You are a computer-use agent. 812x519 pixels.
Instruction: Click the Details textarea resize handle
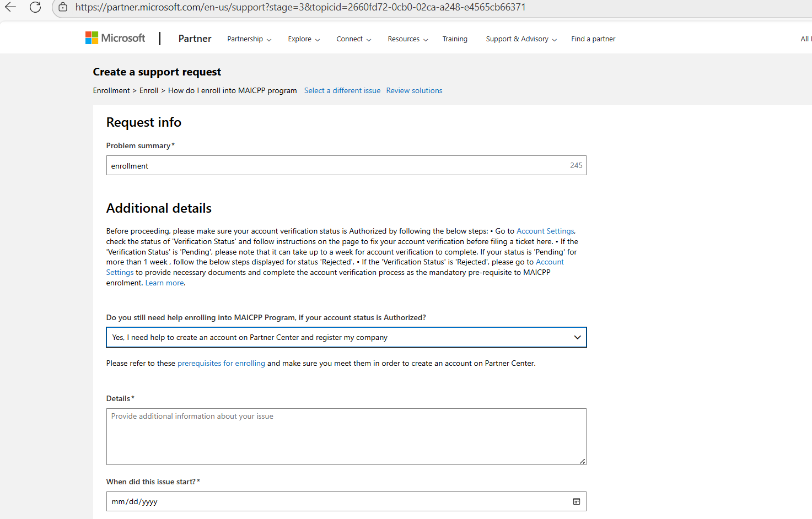[x=583, y=461]
